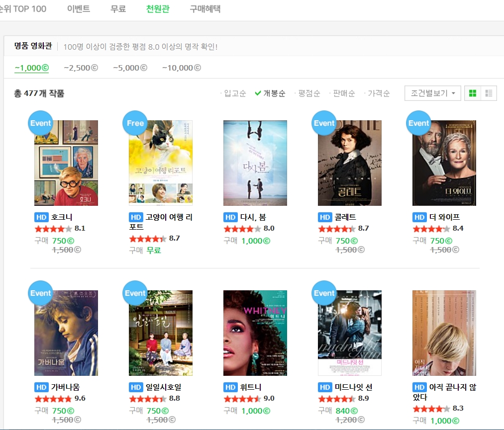Click Event badge on 더 와이프 poster
504x430 pixels.
[x=418, y=123]
